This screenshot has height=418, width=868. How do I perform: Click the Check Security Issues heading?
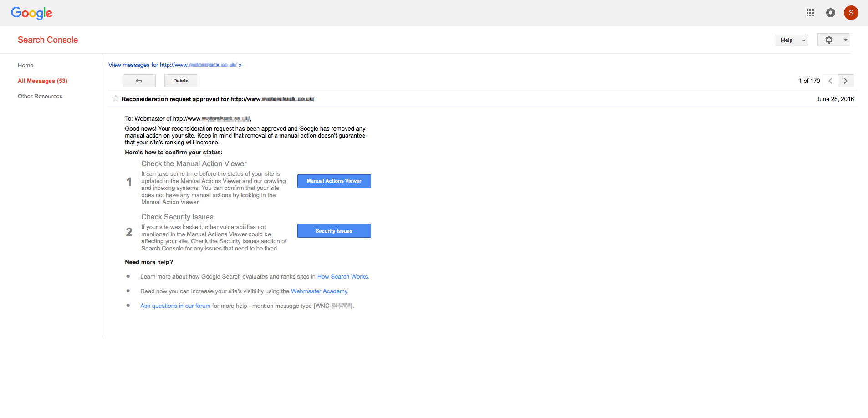click(x=177, y=217)
